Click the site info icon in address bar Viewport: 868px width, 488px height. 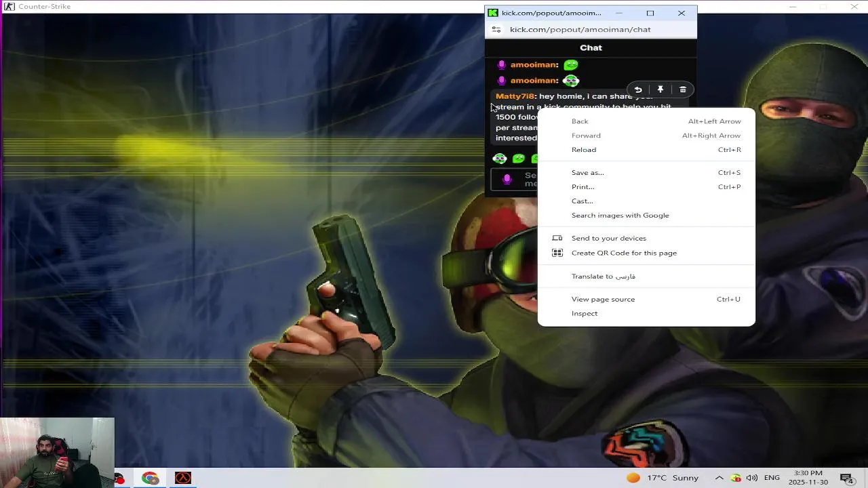(496, 29)
